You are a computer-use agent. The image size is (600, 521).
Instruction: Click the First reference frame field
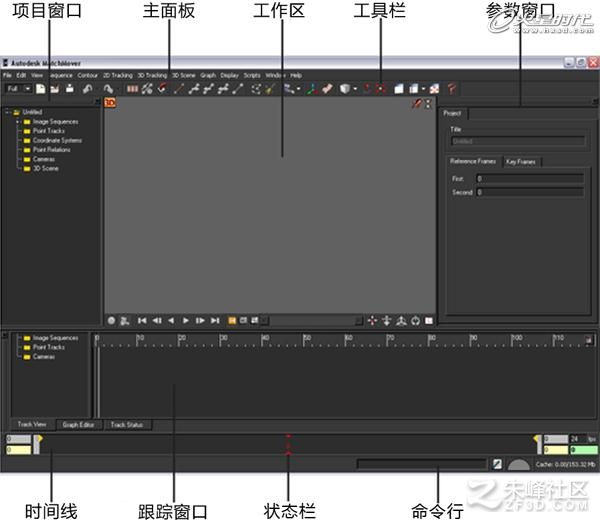pos(530,179)
